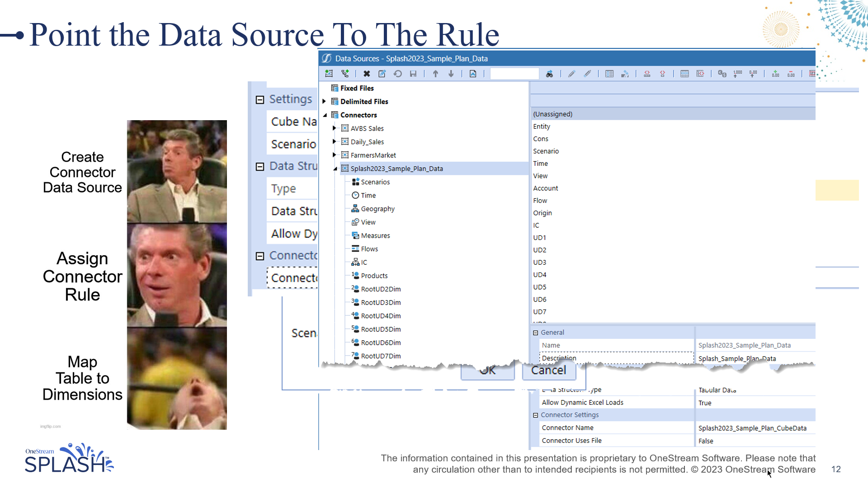The width and height of the screenshot is (868, 488).
Task: Click the Allow Dynamic Excel Loads True value
Action: click(755, 403)
